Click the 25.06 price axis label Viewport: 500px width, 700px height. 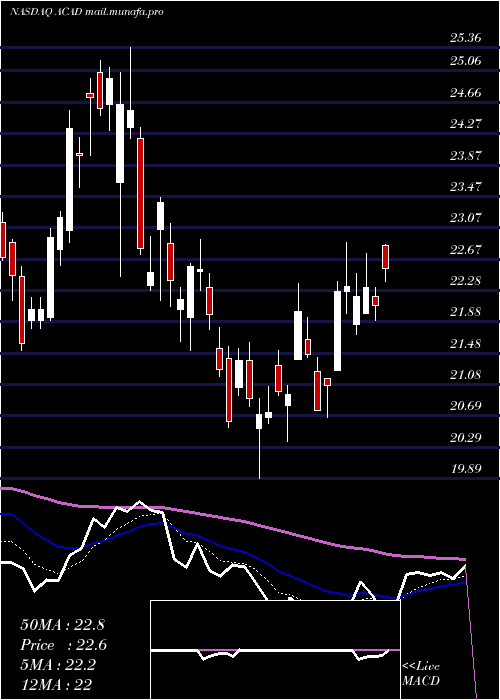[466, 61]
